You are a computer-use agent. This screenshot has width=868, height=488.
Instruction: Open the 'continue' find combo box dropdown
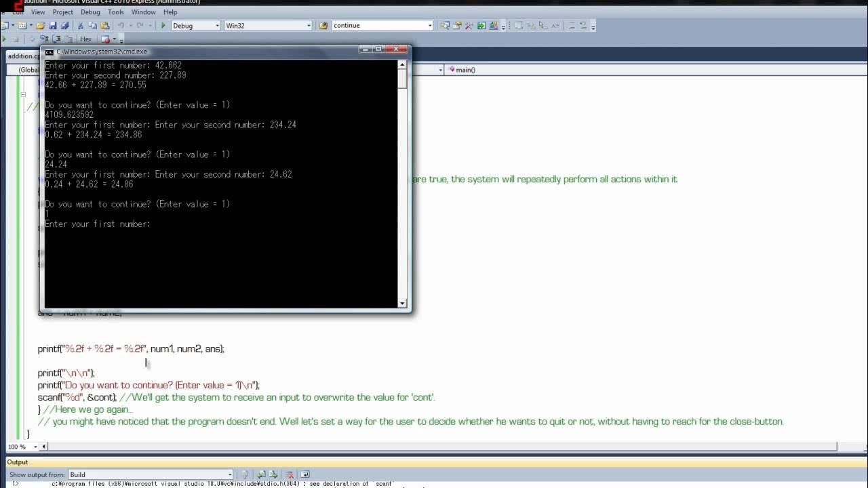tap(430, 26)
